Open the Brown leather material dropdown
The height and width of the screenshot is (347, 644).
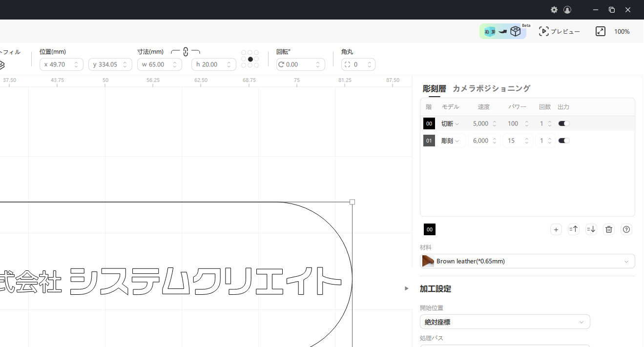pos(527,261)
